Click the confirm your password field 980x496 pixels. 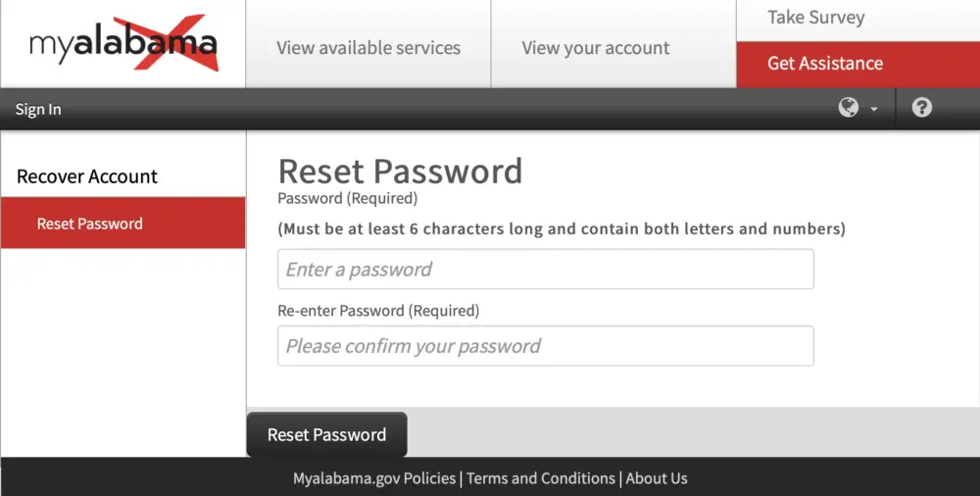point(545,346)
